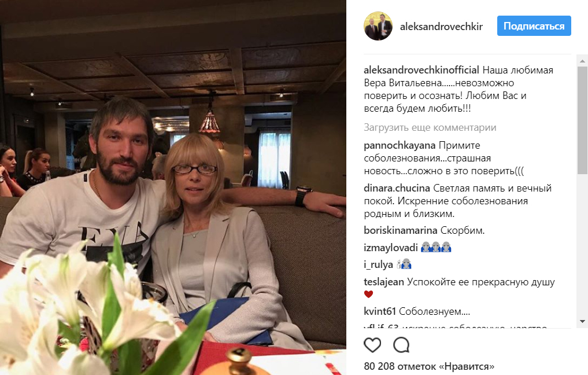Click the comment speech bubble icon
588x375 pixels.
pos(401,345)
